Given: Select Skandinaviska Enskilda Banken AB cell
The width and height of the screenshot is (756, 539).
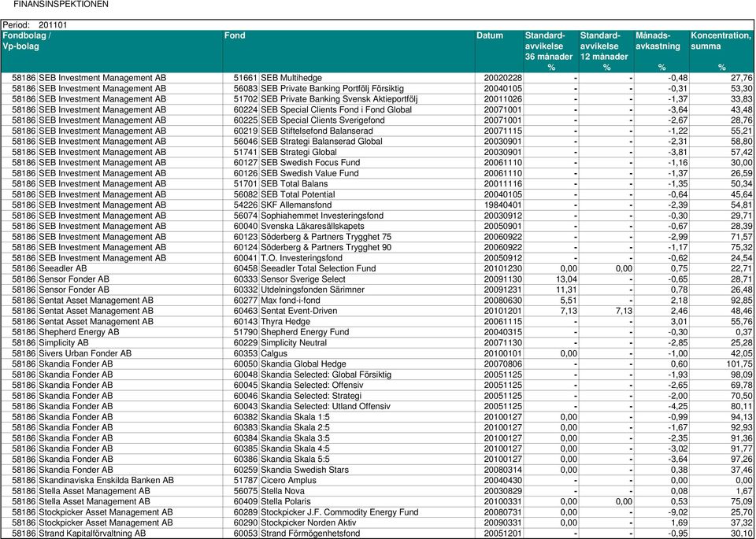Looking at the screenshot, I should (106, 481).
